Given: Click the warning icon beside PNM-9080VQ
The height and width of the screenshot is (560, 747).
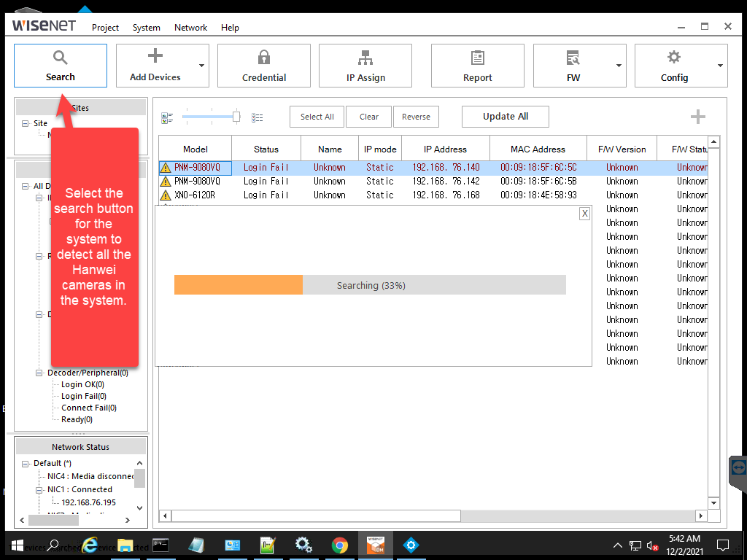Looking at the screenshot, I should click(166, 167).
